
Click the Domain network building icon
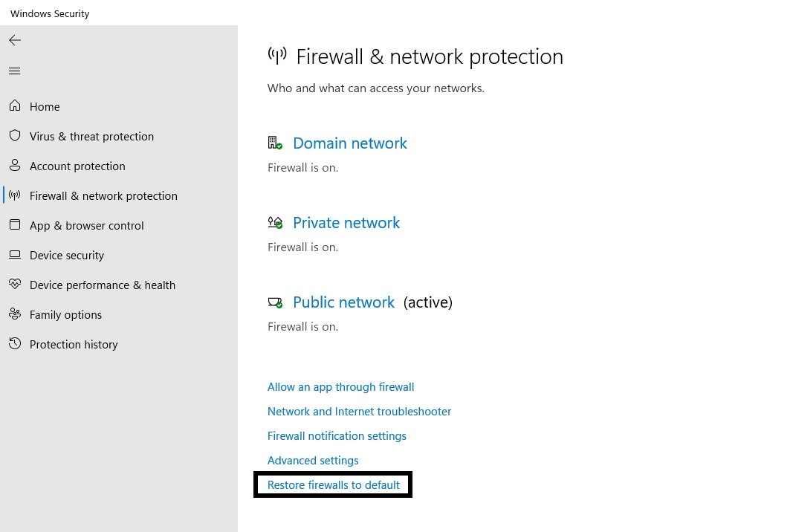[274, 143]
